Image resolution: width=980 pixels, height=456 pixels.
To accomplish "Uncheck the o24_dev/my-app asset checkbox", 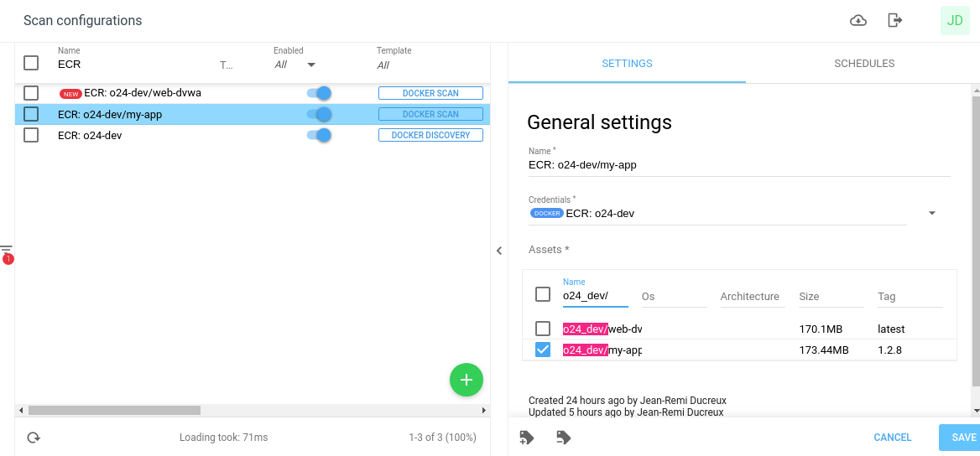I will click(x=543, y=350).
